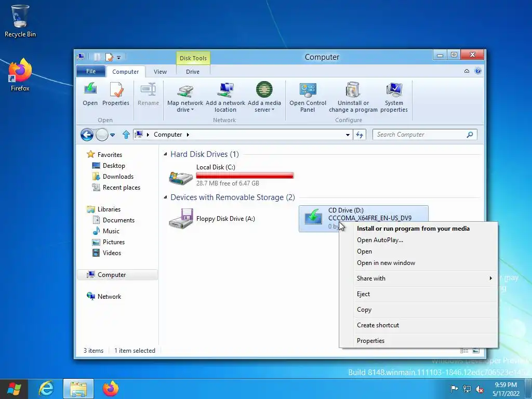Choose Copy in context menu
The image size is (532, 399).
418,310
